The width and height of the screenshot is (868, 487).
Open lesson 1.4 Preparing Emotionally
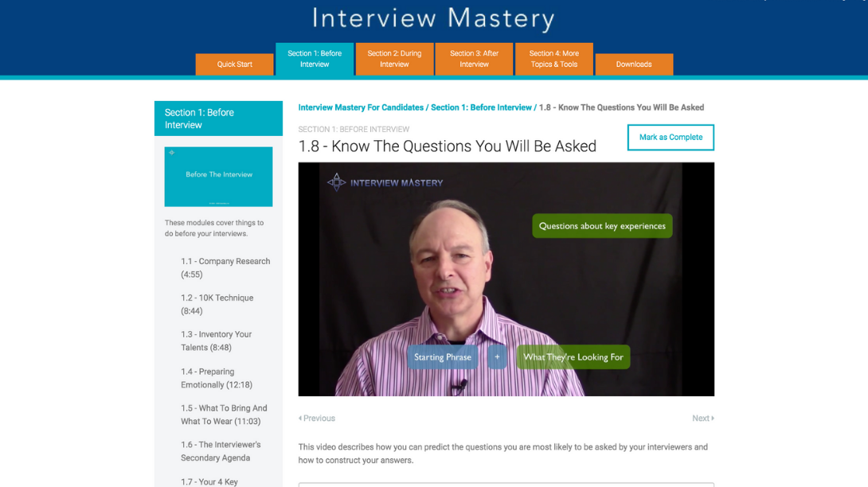(x=217, y=378)
